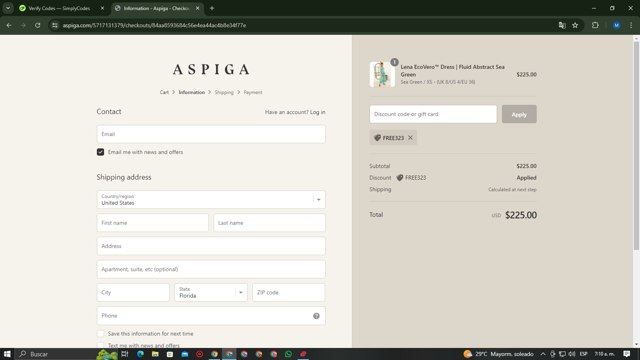Click the Email input field
Image resolution: width=640 pixels, height=360 pixels.
211,134
